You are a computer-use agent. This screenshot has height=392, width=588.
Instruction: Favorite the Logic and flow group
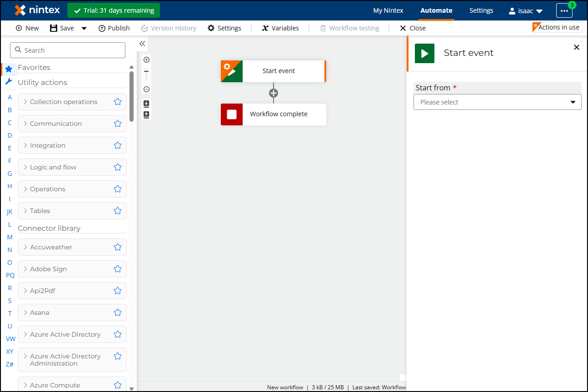coord(118,167)
